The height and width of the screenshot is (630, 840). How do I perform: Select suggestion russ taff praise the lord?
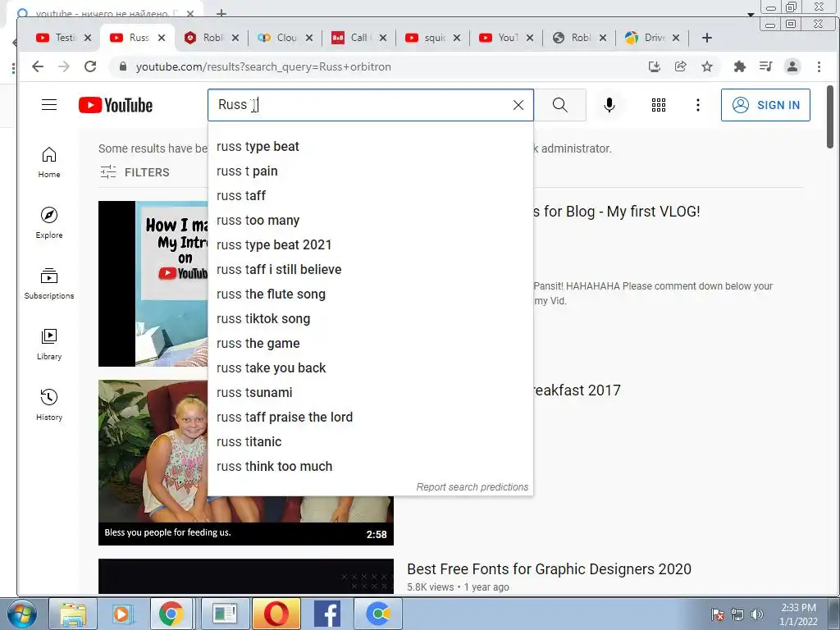click(370, 418)
